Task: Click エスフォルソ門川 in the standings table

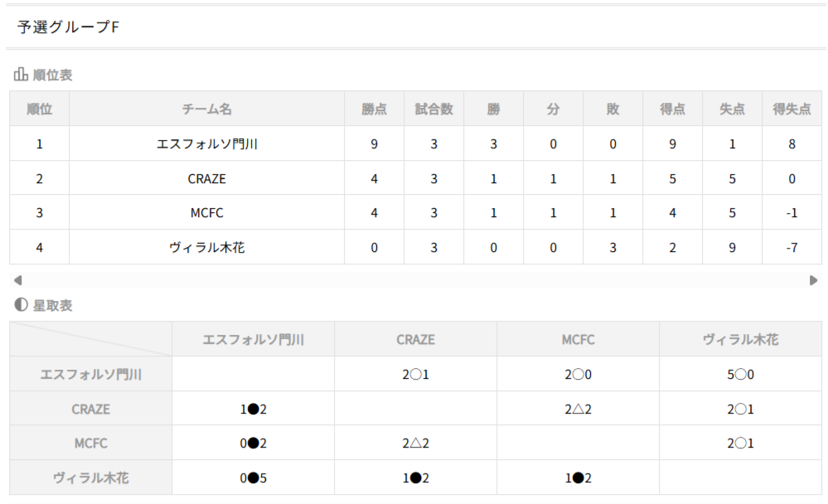Action: point(206,143)
